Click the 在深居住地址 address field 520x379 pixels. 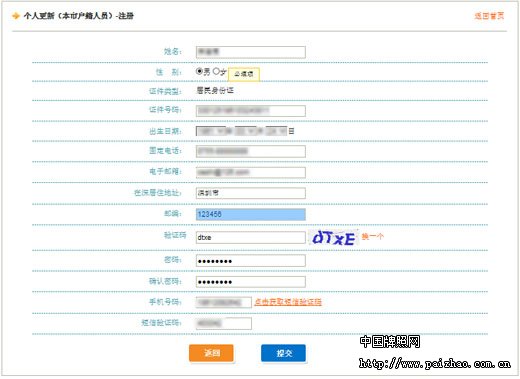(251, 193)
